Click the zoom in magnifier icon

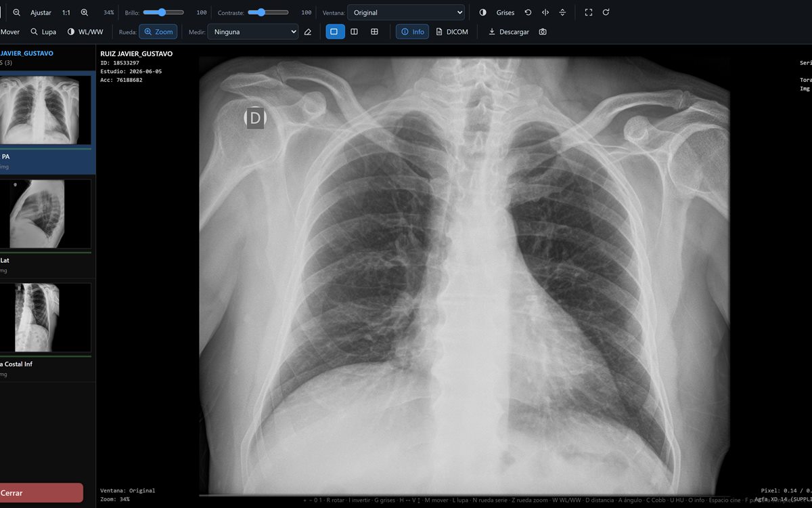point(85,12)
